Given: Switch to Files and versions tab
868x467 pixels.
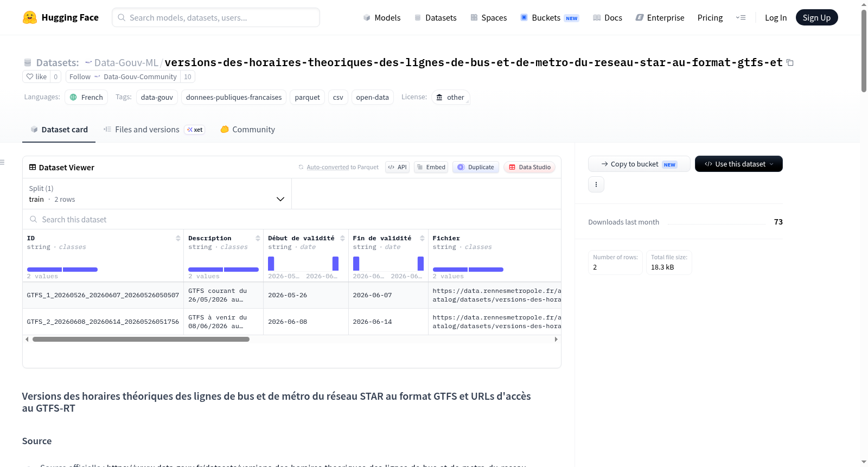Looking at the screenshot, I should pyautogui.click(x=154, y=130).
